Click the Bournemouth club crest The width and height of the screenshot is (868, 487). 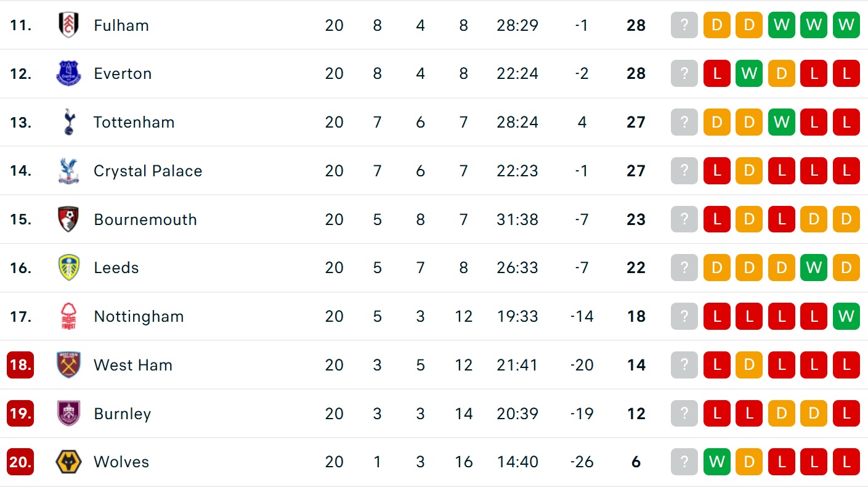tap(68, 219)
